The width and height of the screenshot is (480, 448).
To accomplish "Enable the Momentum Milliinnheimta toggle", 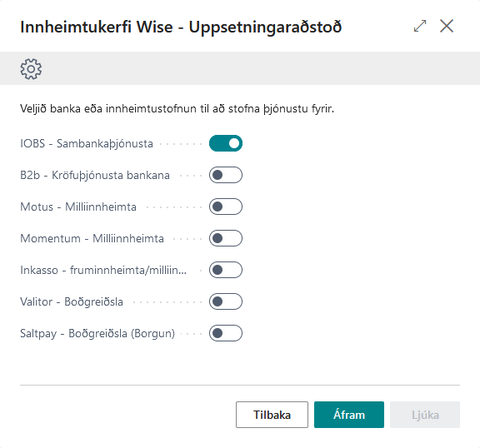I will (226, 238).
